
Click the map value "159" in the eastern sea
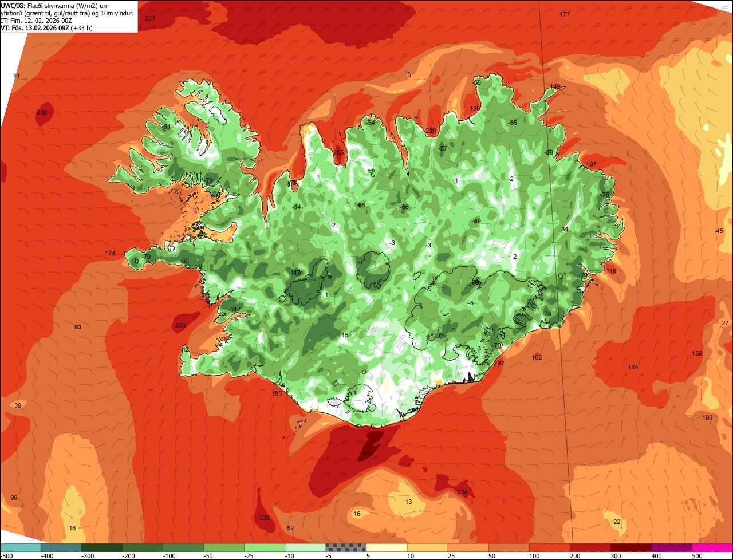point(697,353)
